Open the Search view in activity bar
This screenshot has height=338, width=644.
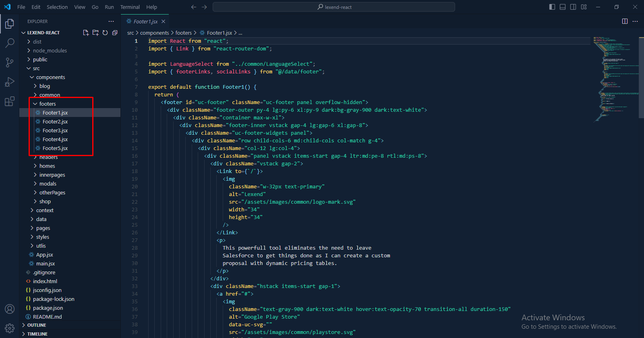point(10,43)
